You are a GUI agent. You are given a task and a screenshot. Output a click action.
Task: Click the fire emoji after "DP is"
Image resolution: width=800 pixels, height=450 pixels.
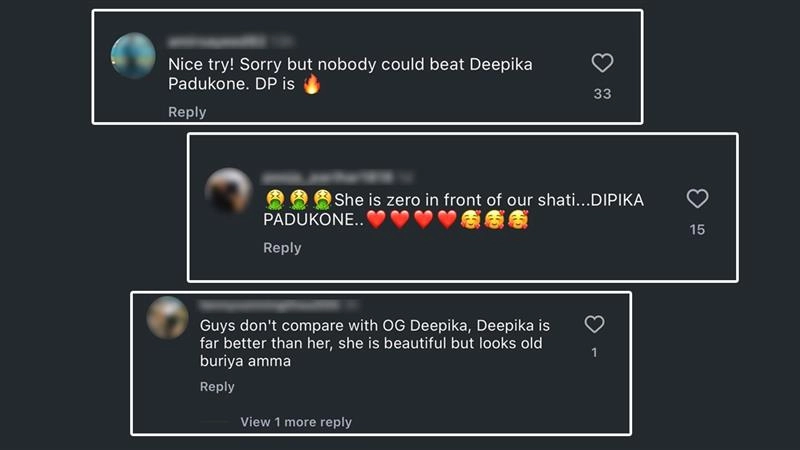coord(312,84)
